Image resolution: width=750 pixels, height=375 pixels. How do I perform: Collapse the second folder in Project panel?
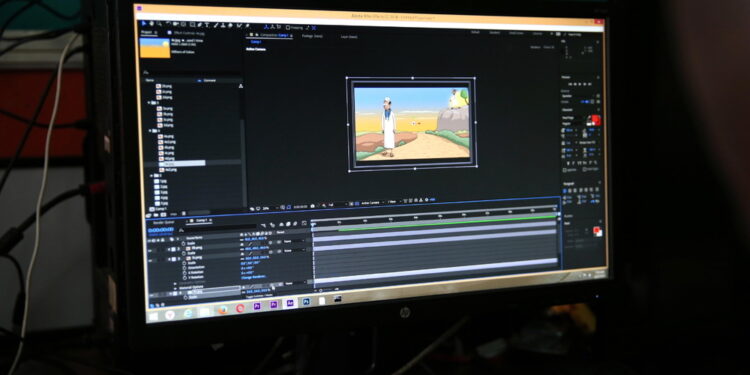[x=149, y=131]
